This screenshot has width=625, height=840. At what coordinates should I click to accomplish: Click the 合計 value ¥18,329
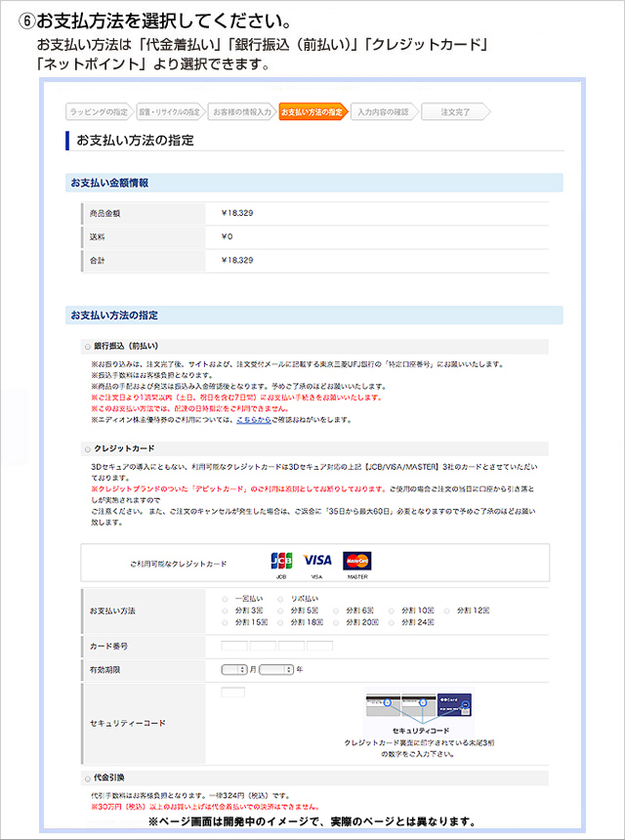pyautogui.click(x=236, y=261)
